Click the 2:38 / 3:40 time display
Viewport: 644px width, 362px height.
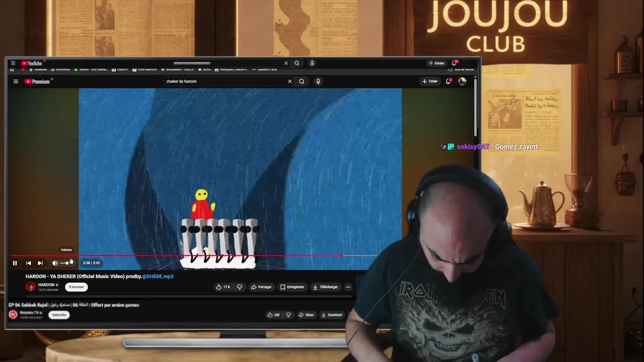[x=91, y=263]
